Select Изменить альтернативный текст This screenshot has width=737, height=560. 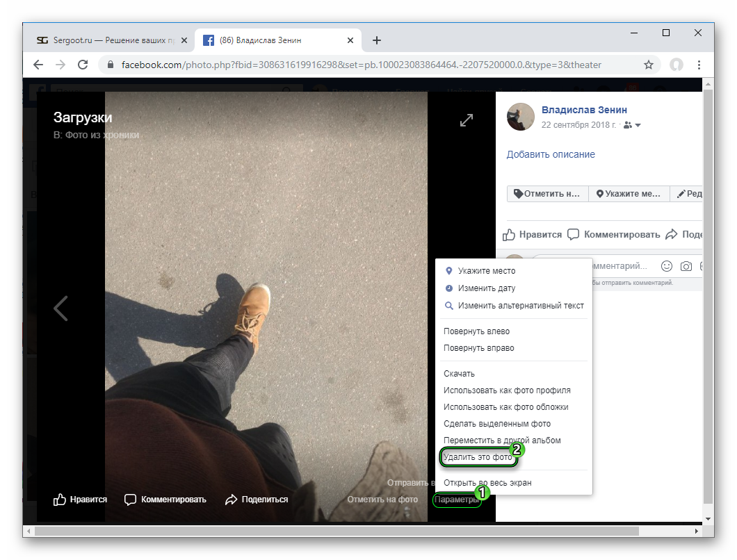tap(514, 306)
